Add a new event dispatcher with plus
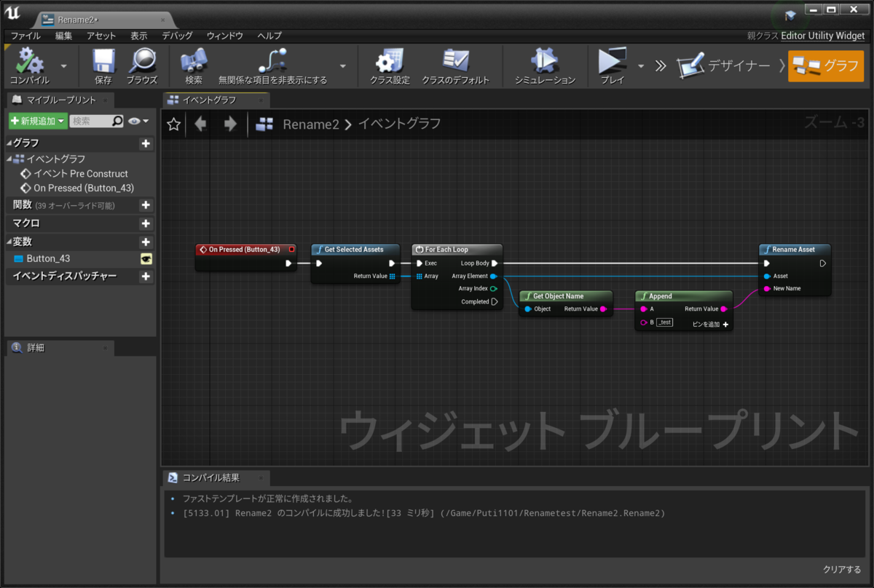 pyautogui.click(x=146, y=277)
